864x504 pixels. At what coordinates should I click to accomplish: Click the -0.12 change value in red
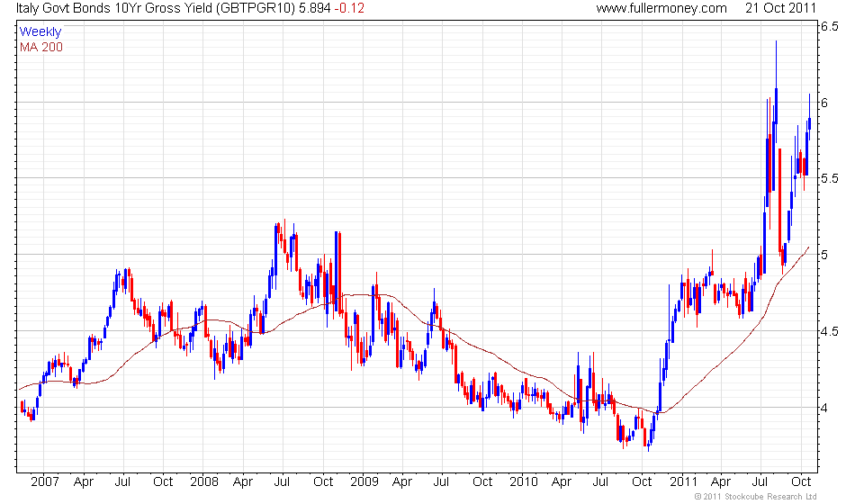click(x=349, y=8)
